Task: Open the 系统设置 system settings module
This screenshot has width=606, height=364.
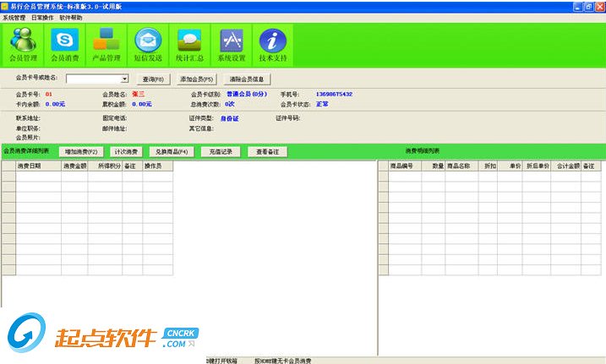Action: (231, 45)
